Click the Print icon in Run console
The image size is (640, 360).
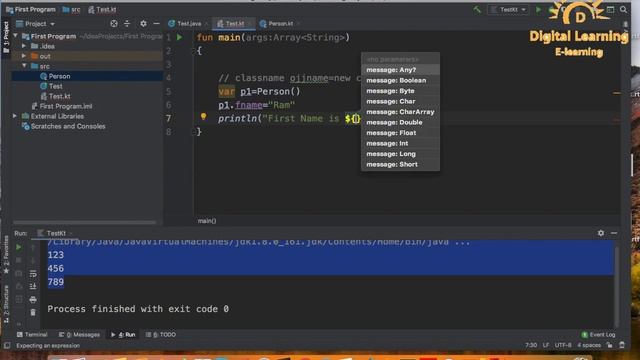[x=33, y=300]
